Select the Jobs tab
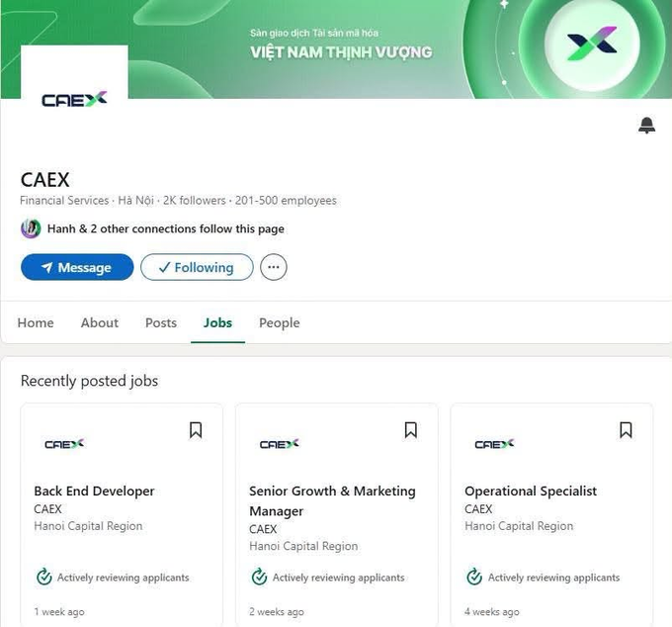Viewport: 672px width, 627px height. coord(217,322)
